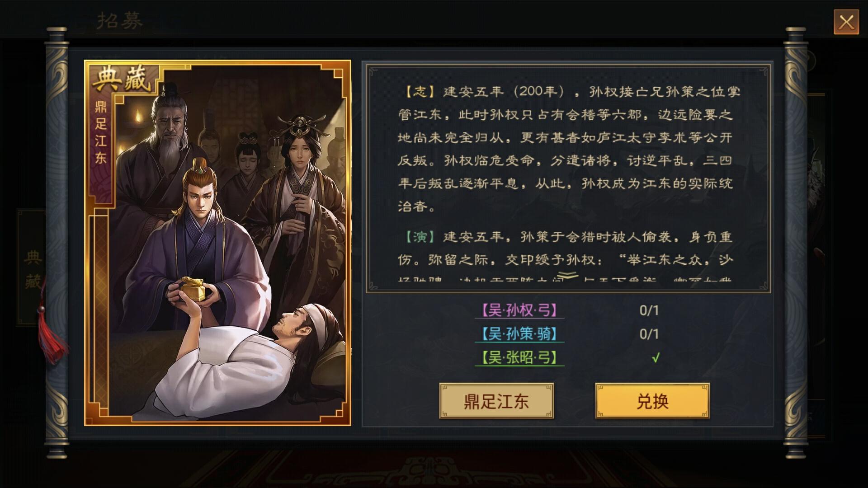Click the 鼎足江东 vertical card label
This screenshot has height=488, width=868.
click(x=100, y=132)
